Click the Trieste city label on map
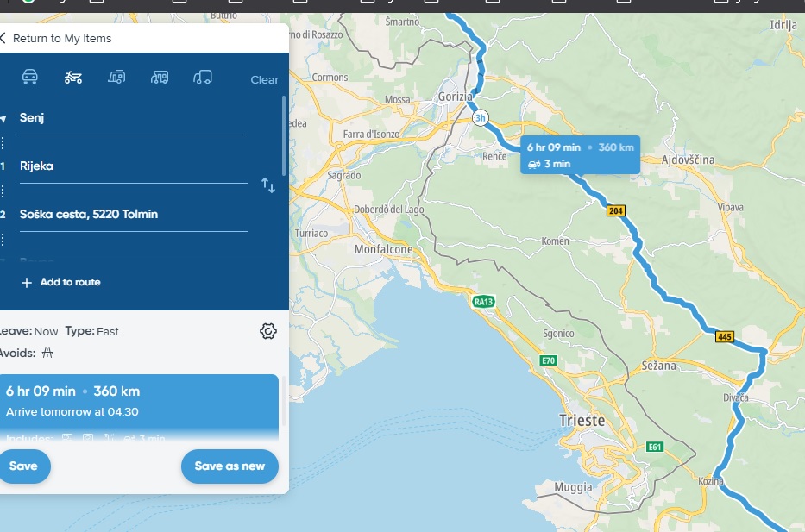This screenshot has height=532, width=805. pyautogui.click(x=582, y=421)
